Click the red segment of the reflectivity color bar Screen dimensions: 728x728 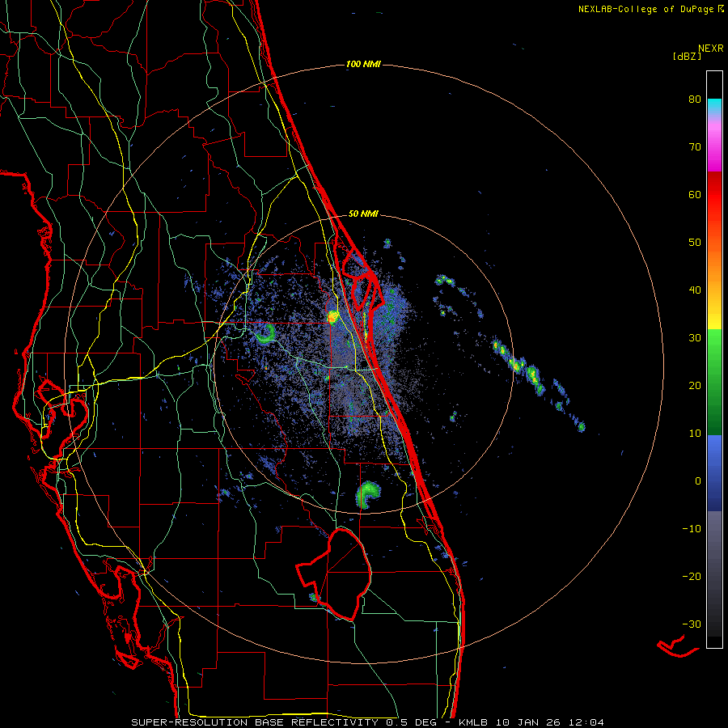coord(714,195)
